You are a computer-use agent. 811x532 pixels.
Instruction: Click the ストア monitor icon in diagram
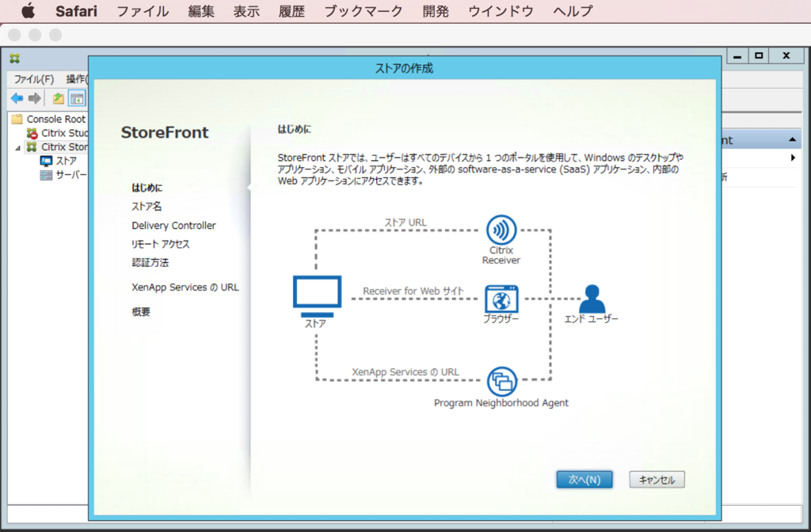click(317, 296)
